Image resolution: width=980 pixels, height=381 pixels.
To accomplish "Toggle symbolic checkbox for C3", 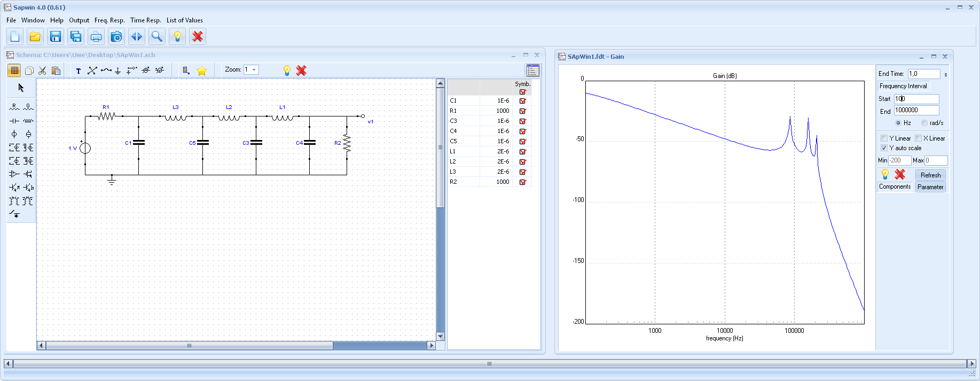I will pyautogui.click(x=523, y=121).
